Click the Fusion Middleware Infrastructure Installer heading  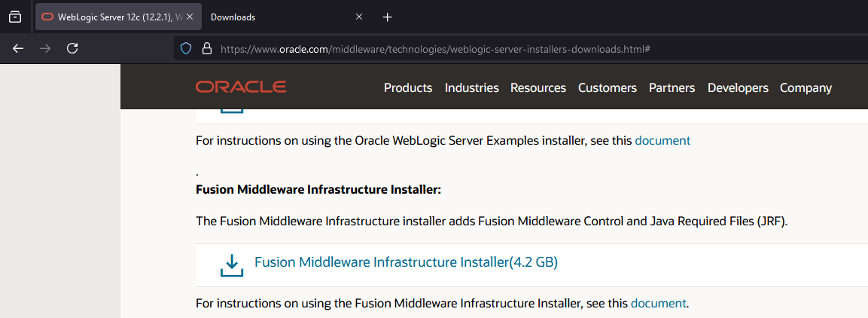(318, 190)
